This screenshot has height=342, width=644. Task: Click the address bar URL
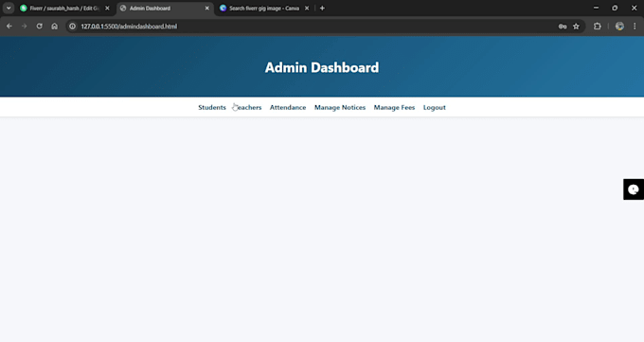coord(129,27)
